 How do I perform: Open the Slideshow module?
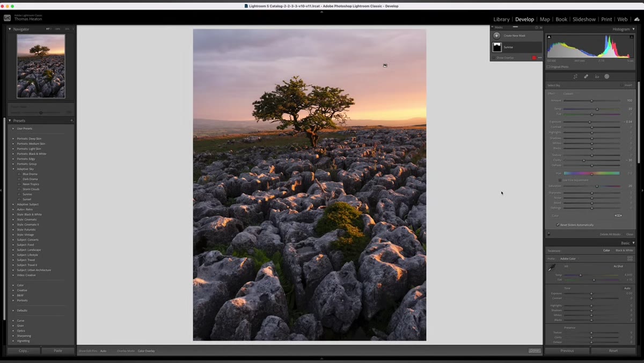coord(584,19)
